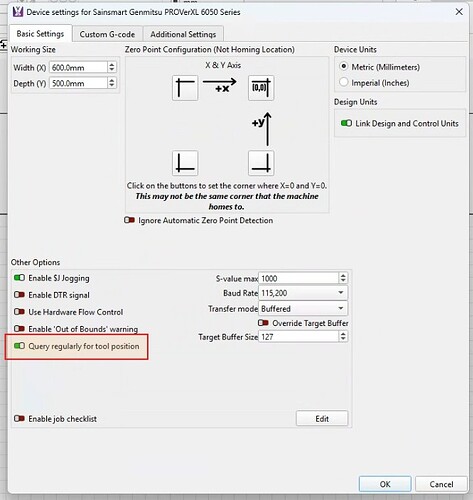
Task: Open the Baud Rate dropdown
Action: (x=303, y=293)
